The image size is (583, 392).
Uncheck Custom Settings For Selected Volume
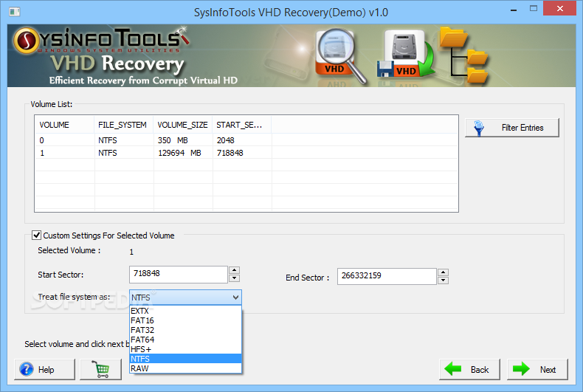point(36,235)
